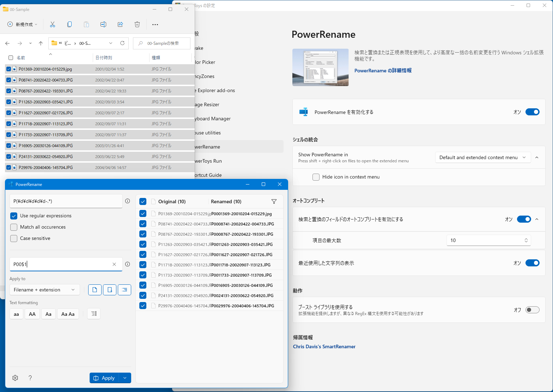Viewport: 553px width, 392px height.
Task: Toggle ブースト ライブラリを使用する switch on
Action: (532, 310)
